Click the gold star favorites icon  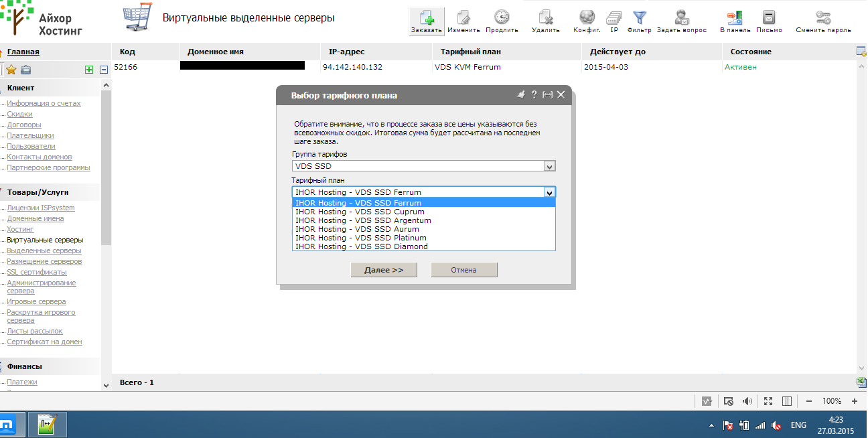[11, 70]
